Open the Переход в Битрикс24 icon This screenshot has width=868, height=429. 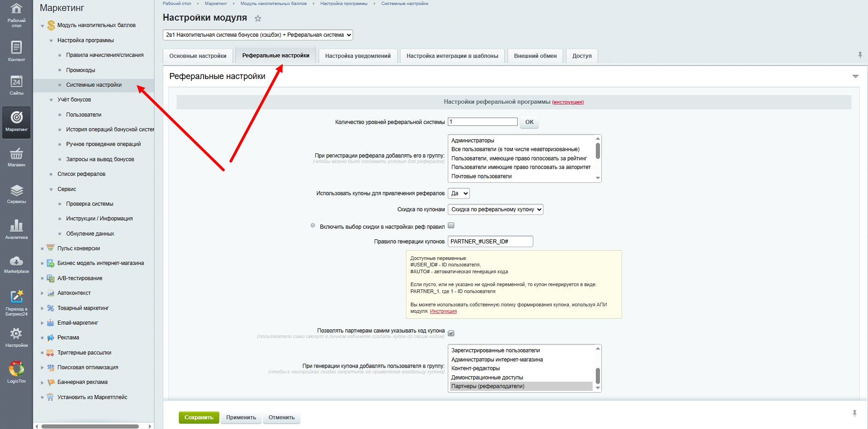(16, 302)
